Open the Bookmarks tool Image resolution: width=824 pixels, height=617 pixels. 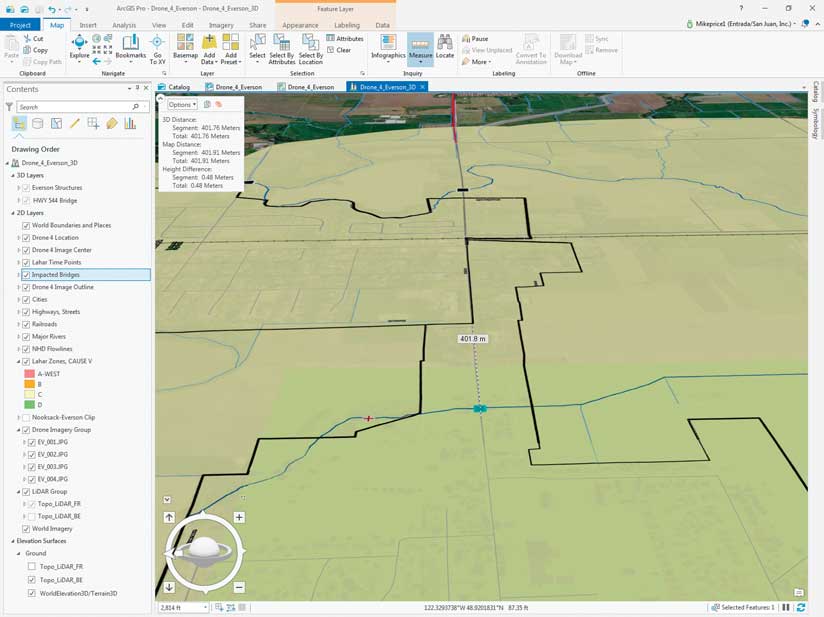coord(130,47)
